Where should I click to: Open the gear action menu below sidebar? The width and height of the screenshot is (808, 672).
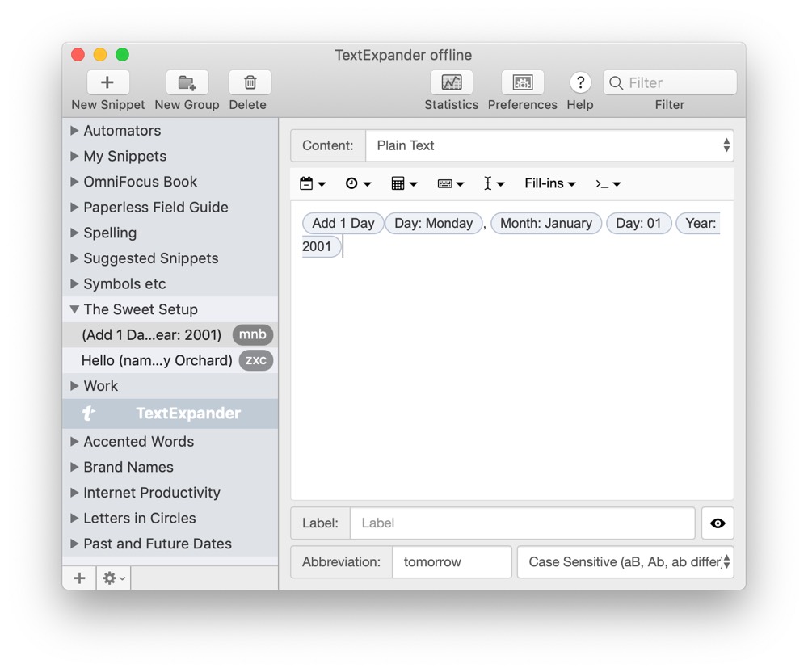coord(113,577)
